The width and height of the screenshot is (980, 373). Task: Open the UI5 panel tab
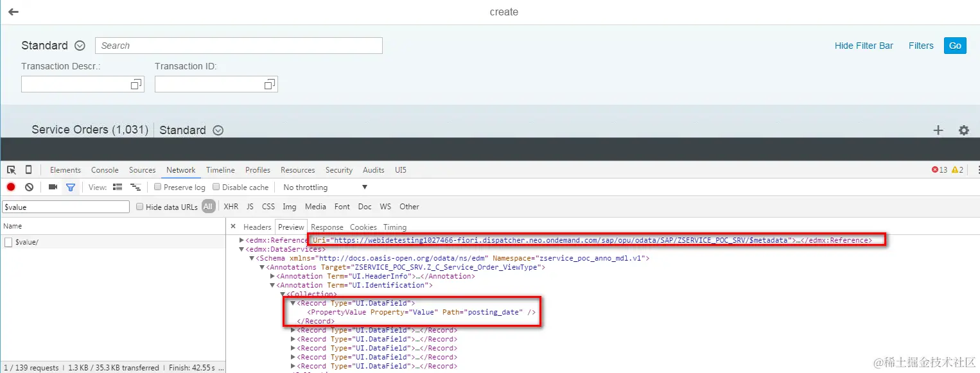401,170
